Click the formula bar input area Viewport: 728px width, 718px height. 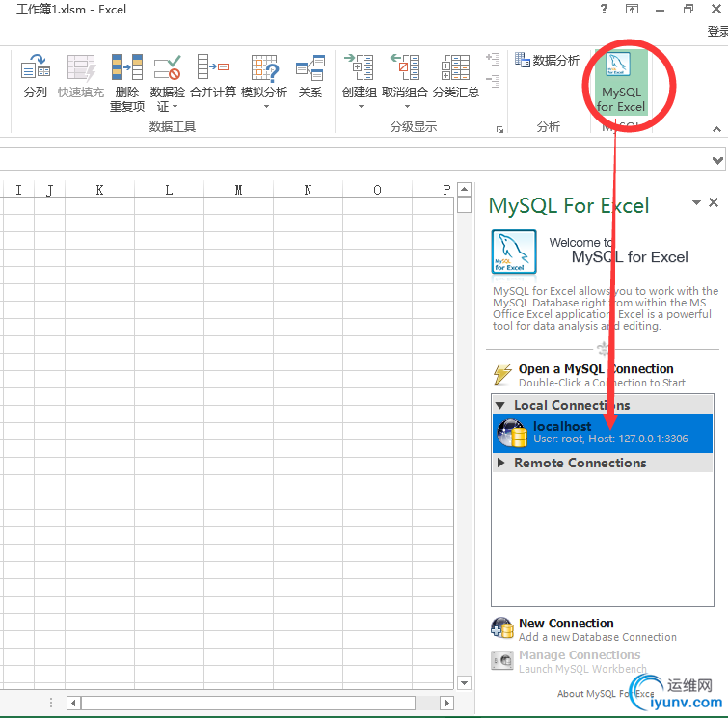pos(353,160)
